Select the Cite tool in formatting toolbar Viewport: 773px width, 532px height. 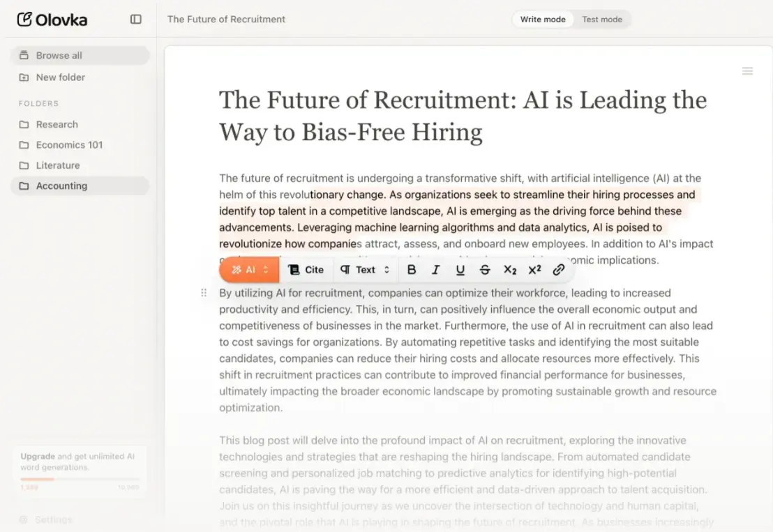pos(307,269)
